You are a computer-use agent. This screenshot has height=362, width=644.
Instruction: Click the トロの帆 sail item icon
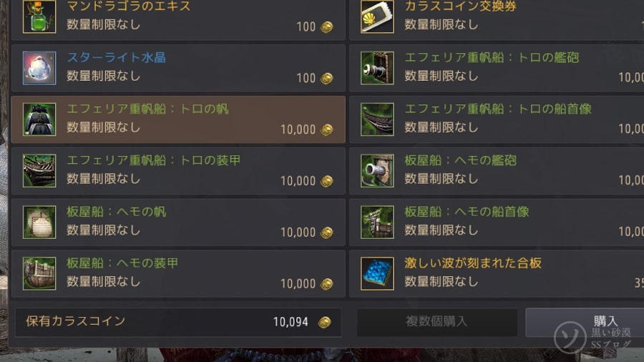pyautogui.click(x=39, y=119)
